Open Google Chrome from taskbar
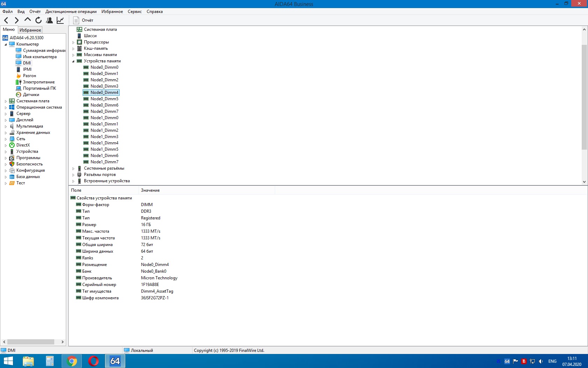 coord(72,361)
